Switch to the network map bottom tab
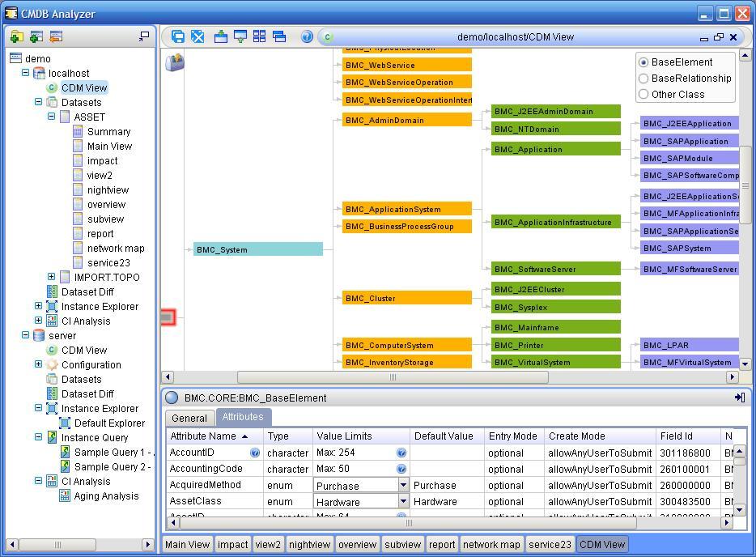 point(491,545)
